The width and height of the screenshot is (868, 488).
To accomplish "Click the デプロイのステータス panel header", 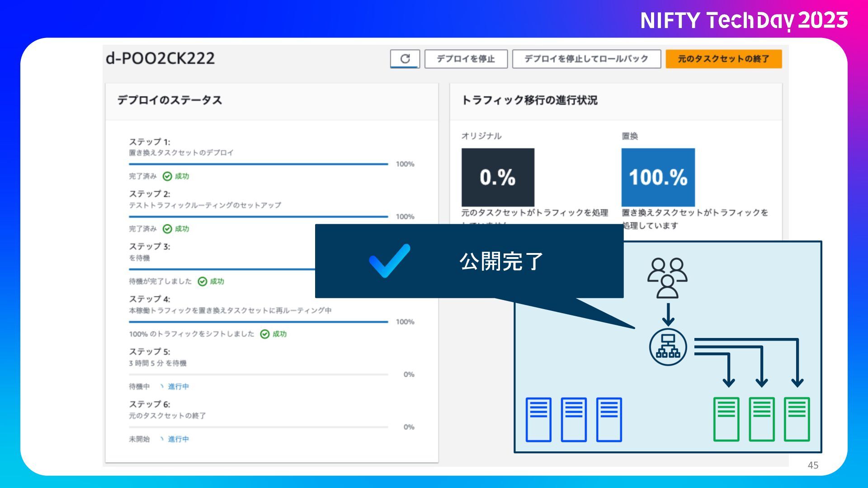I will (170, 100).
